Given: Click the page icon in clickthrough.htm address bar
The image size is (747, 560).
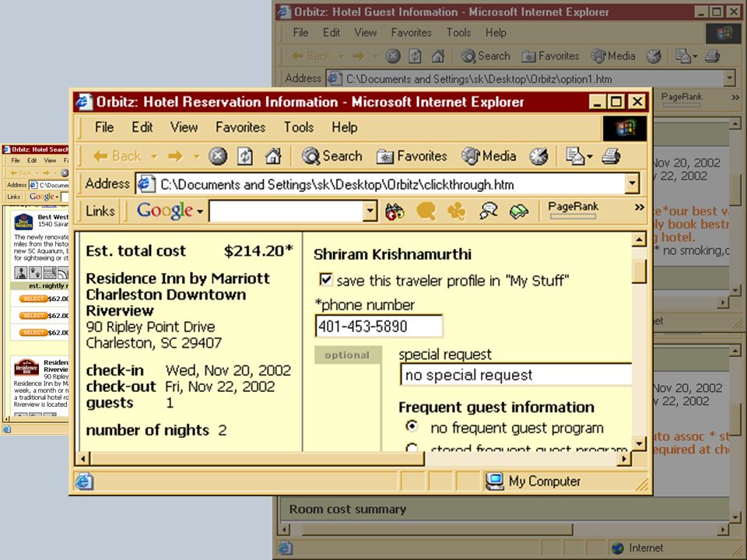Looking at the screenshot, I should pyautogui.click(x=147, y=184).
